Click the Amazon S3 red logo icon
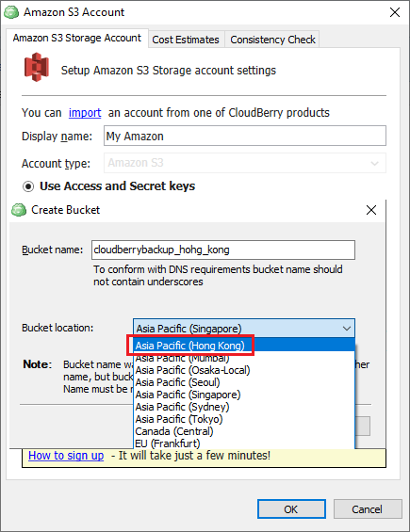 tap(37, 68)
